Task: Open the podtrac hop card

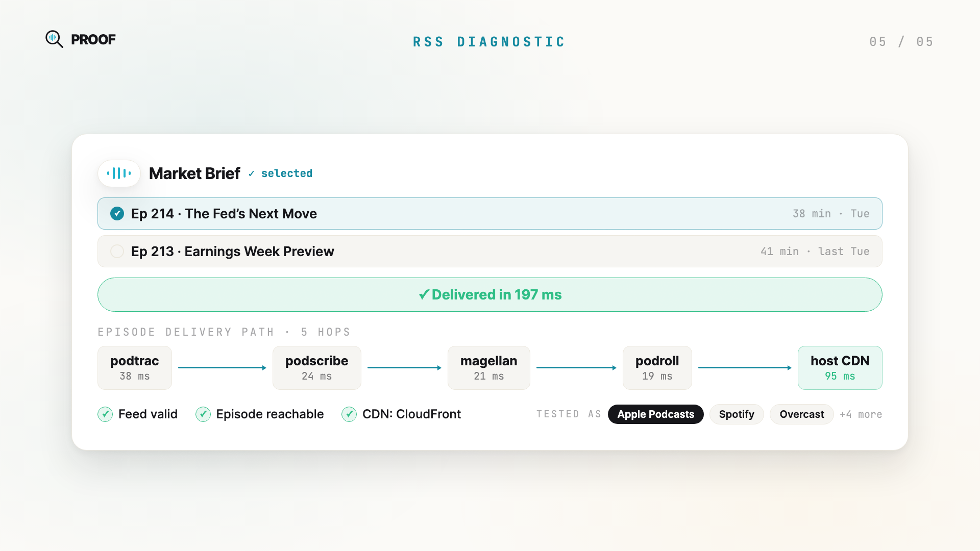Action: click(135, 368)
